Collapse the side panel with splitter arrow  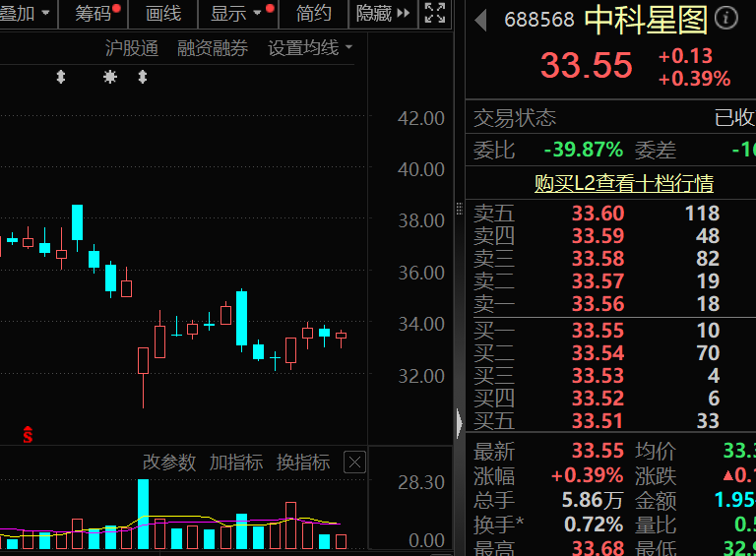[459, 424]
